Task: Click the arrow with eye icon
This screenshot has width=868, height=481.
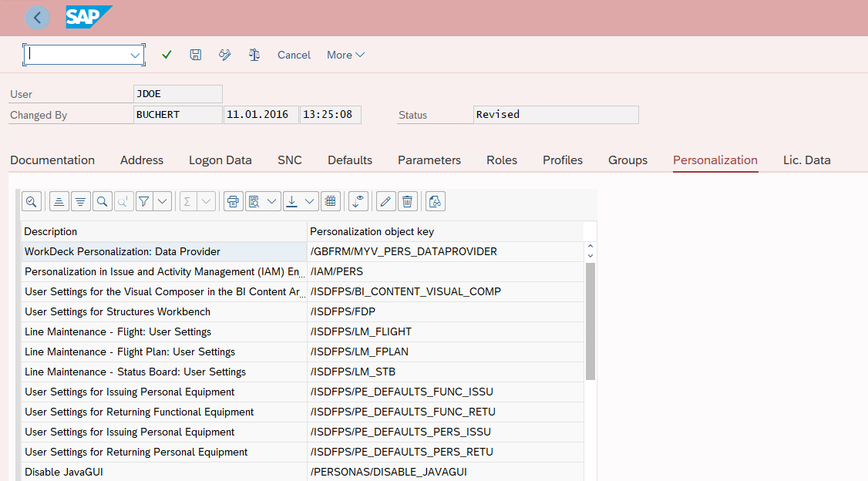Action: coord(358,201)
